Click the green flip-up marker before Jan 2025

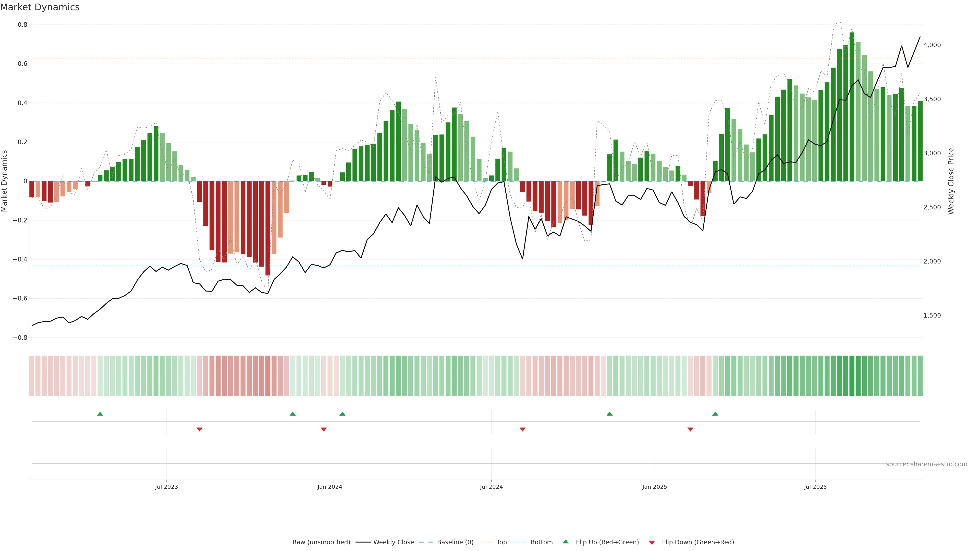[x=609, y=414]
